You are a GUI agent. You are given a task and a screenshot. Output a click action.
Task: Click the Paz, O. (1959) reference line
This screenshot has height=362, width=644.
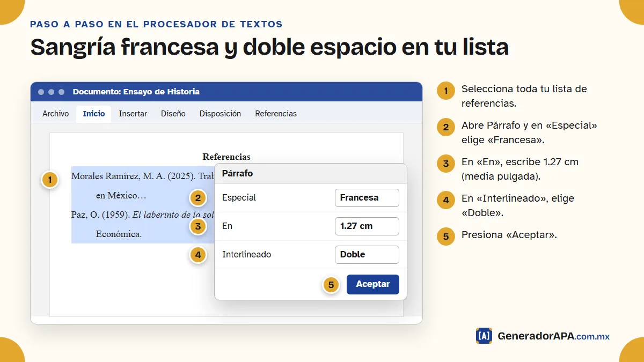click(143, 215)
